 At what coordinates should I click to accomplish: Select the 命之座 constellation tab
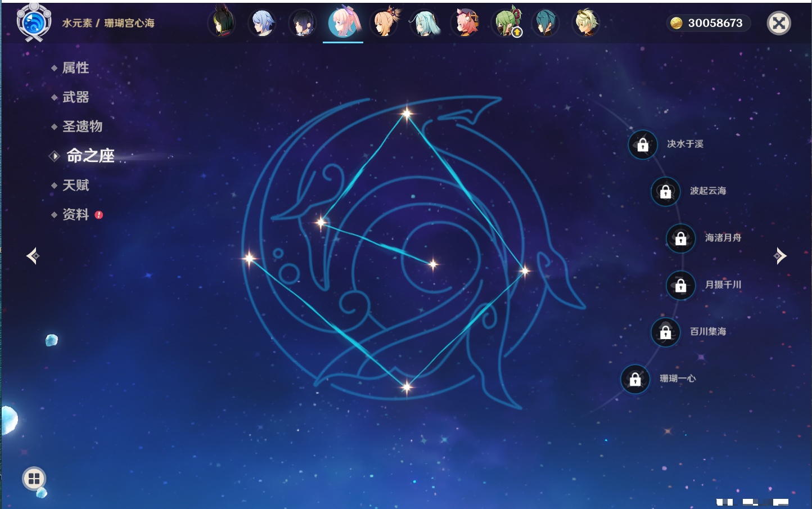click(x=91, y=156)
